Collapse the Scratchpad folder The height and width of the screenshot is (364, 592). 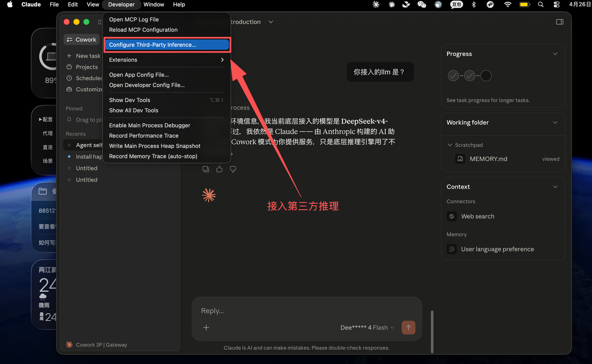pos(450,145)
